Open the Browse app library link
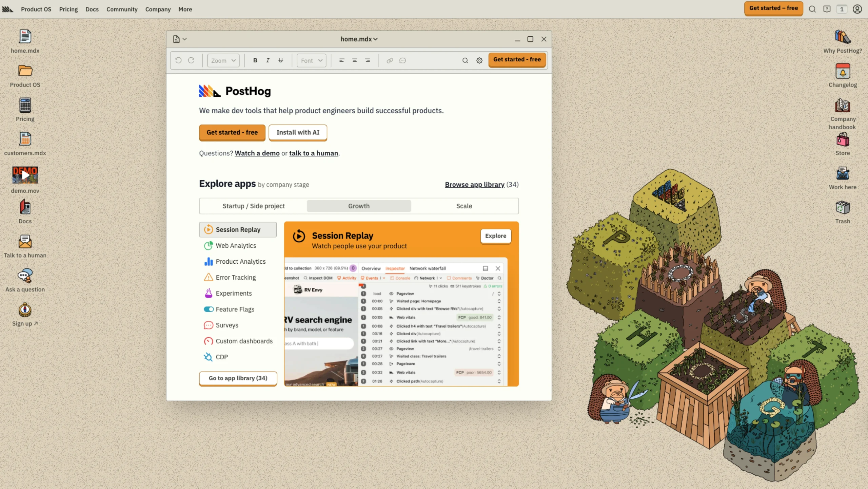Viewport: 868px width, 489px height. [474, 184]
